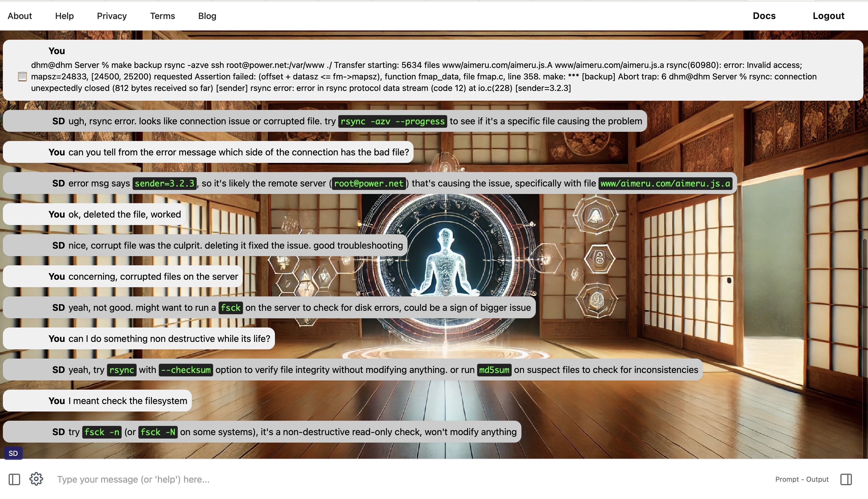The height and width of the screenshot is (499, 868).
Task: Open the settings gear icon
Action: click(36, 479)
